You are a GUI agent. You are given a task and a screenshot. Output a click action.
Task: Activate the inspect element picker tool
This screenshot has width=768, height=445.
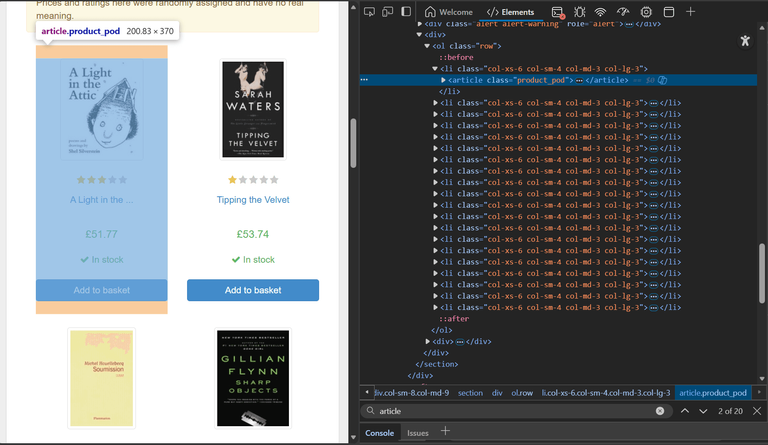(369, 12)
